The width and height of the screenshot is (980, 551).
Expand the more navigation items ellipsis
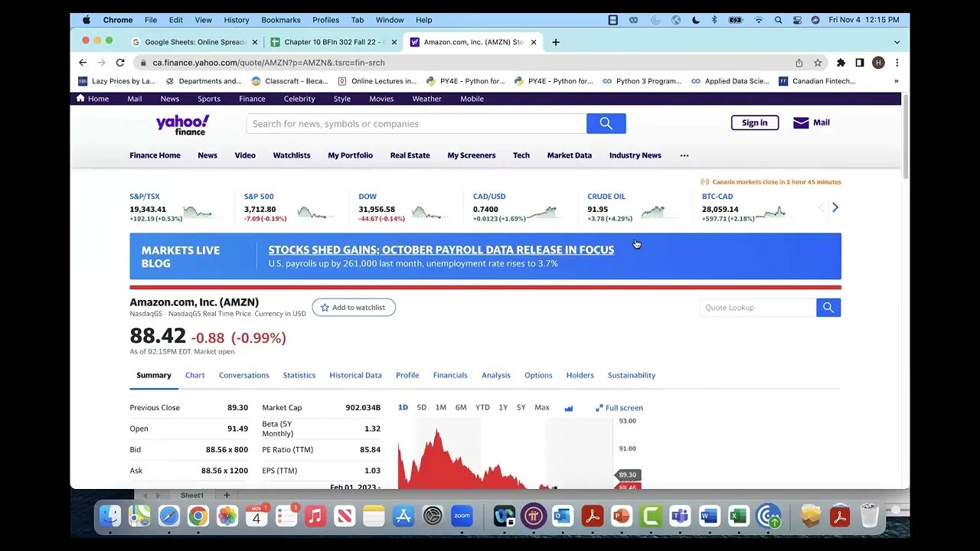[684, 155]
